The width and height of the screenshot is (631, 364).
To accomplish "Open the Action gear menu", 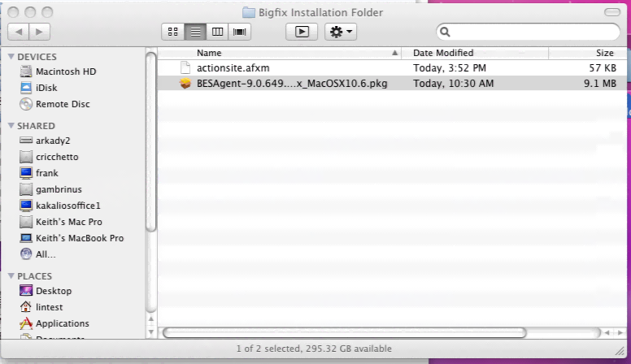I will click(x=341, y=32).
